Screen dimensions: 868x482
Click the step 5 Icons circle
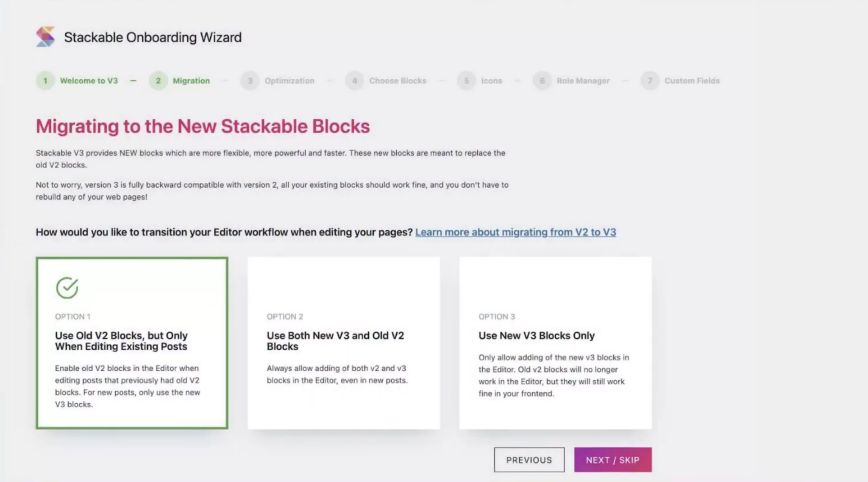(467, 81)
